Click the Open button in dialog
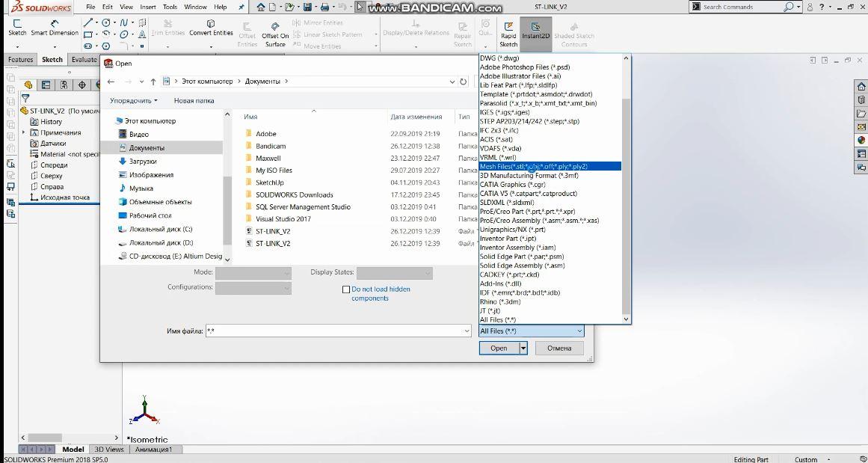Viewport: 868px width, 463px height. click(499, 349)
